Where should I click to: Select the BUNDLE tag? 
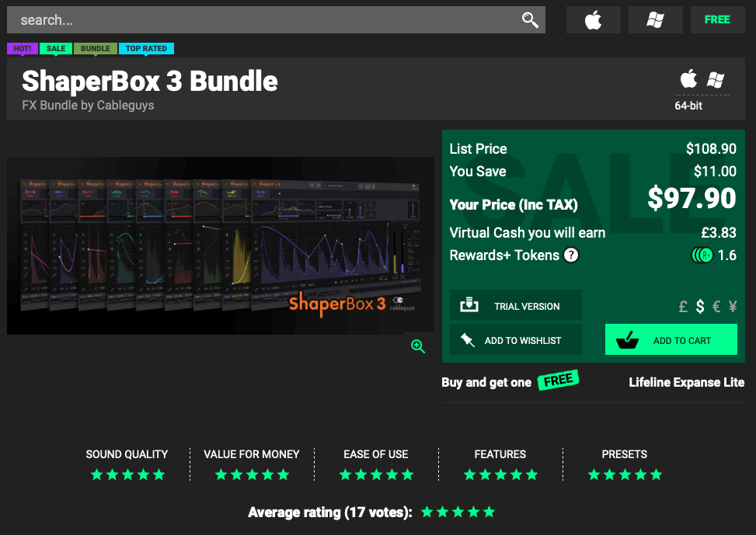[96, 48]
